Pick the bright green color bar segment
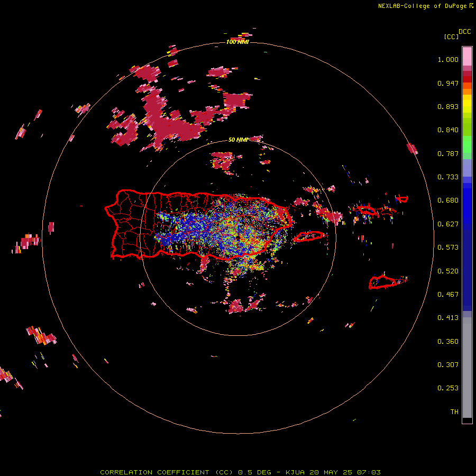The image size is (476, 476). coord(467,144)
